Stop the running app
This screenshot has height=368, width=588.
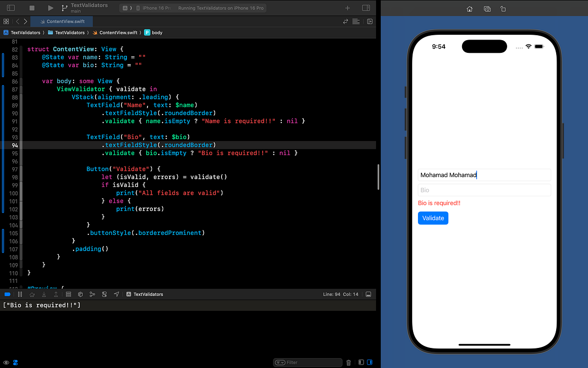coord(32,7)
